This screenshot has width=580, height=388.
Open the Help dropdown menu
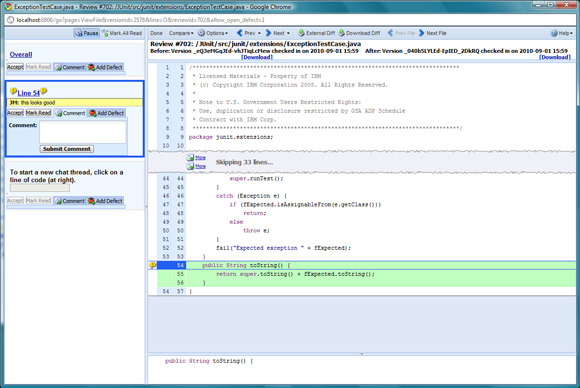click(x=562, y=33)
